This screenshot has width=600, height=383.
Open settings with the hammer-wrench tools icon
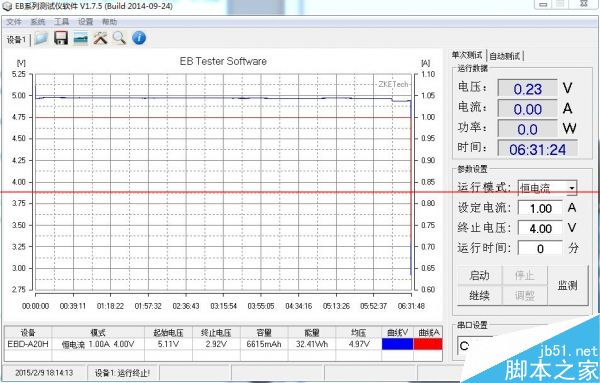100,38
